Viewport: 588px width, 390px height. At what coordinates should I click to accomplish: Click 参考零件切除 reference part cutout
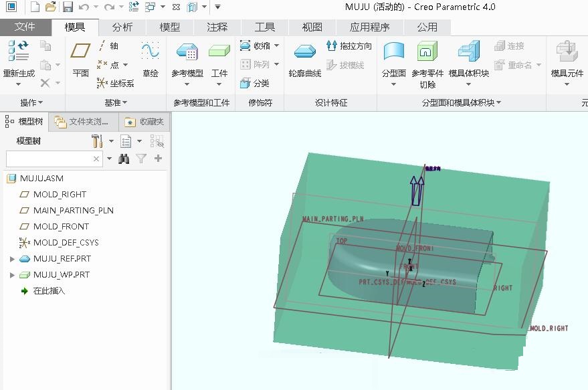(x=427, y=64)
